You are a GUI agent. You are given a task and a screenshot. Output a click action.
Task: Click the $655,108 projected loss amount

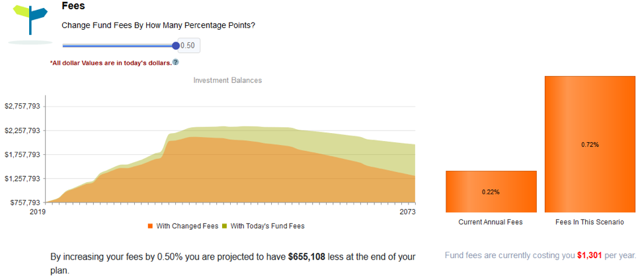tap(307, 257)
